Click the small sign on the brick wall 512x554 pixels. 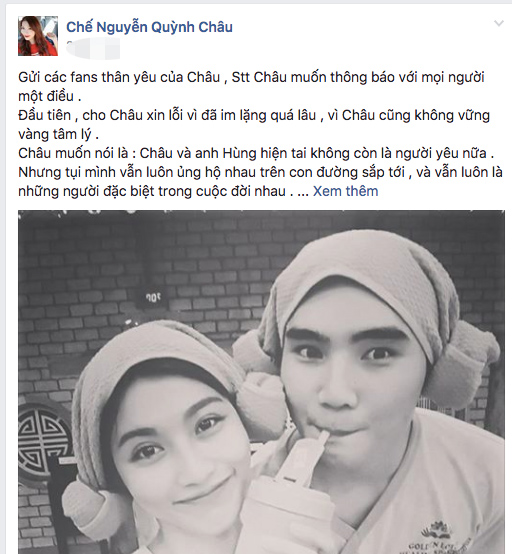pos(153,297)
